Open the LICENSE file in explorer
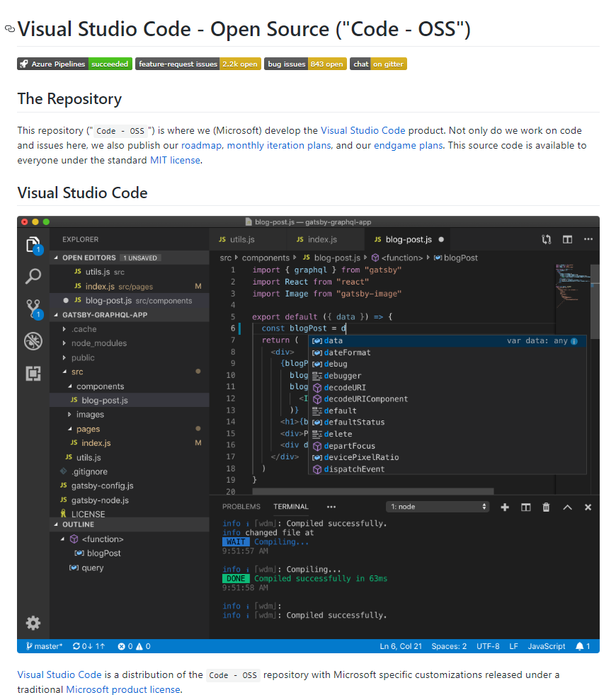616x695 pixels. coord(89,514)
